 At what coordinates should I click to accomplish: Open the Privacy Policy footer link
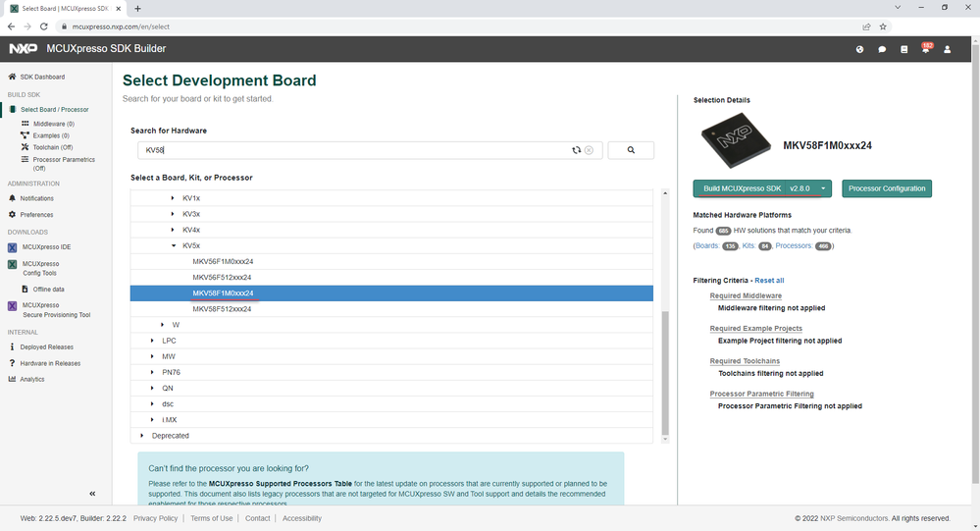point(156,518)
